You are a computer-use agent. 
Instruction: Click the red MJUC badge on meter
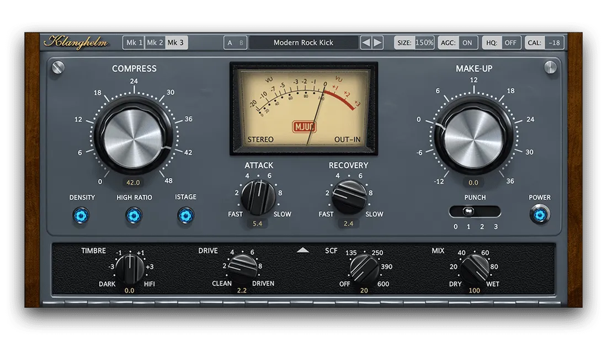(x=304, y=126)
